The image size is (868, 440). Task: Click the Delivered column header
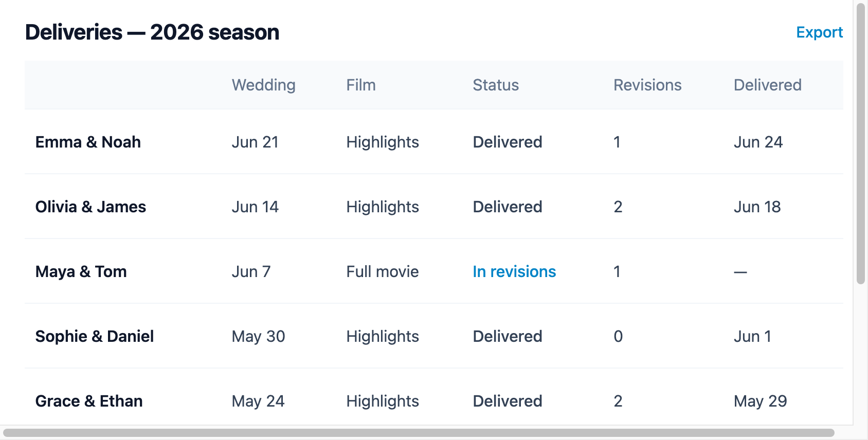pyautogui.click(x=767, y=85)
